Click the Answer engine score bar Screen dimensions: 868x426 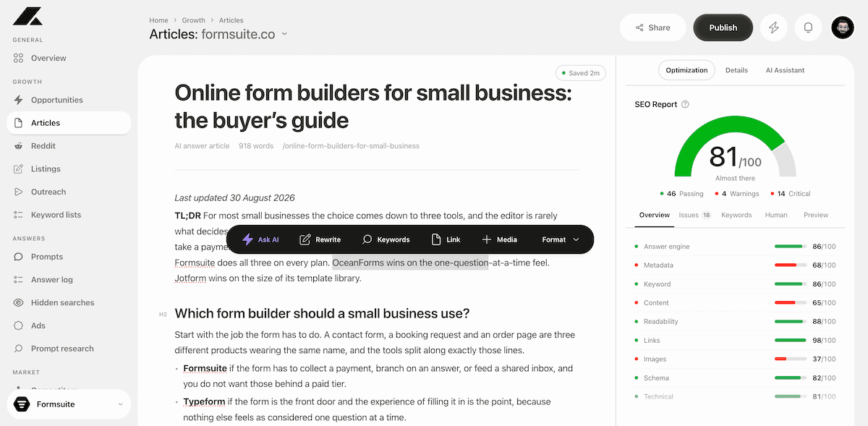(x=790, y=247)
